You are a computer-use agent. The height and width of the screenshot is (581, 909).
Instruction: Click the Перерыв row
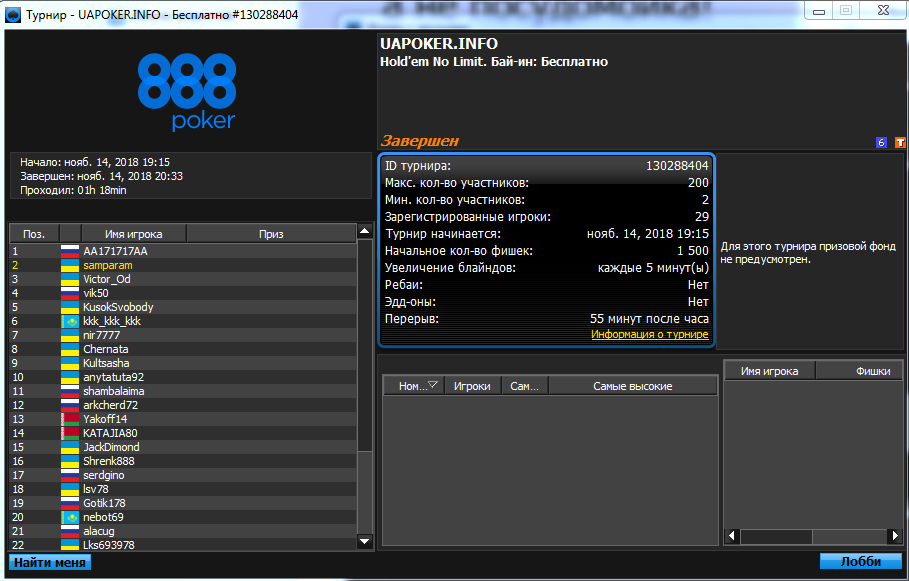pyautogui.click(x=547, y=319)
